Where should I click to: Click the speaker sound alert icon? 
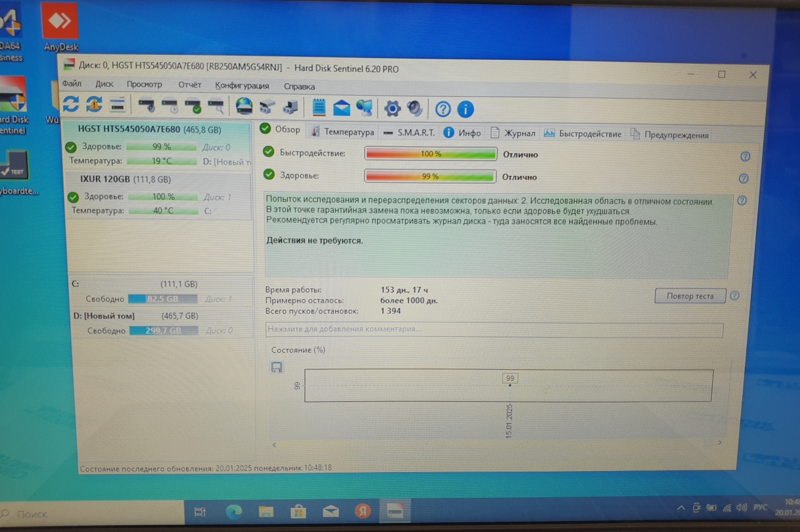(415, 108)
